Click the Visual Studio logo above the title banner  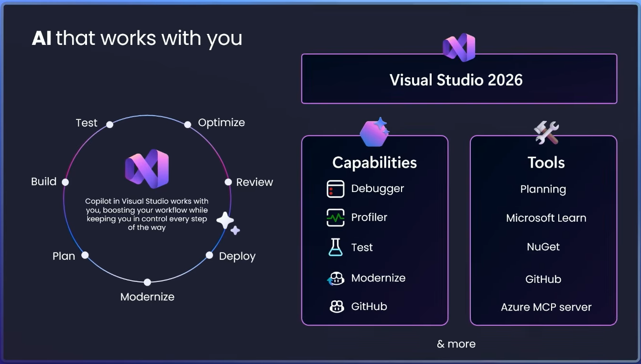(459, 47)
